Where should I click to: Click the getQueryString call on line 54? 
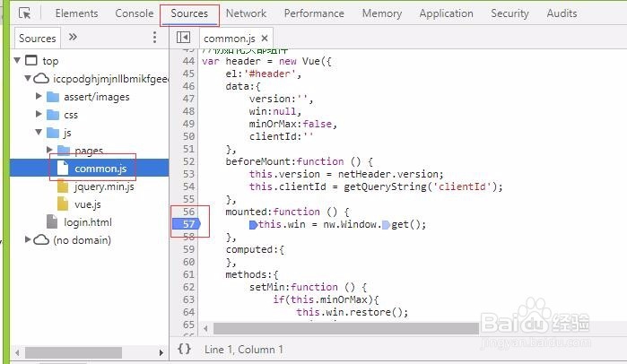click(x=420, y=186)
